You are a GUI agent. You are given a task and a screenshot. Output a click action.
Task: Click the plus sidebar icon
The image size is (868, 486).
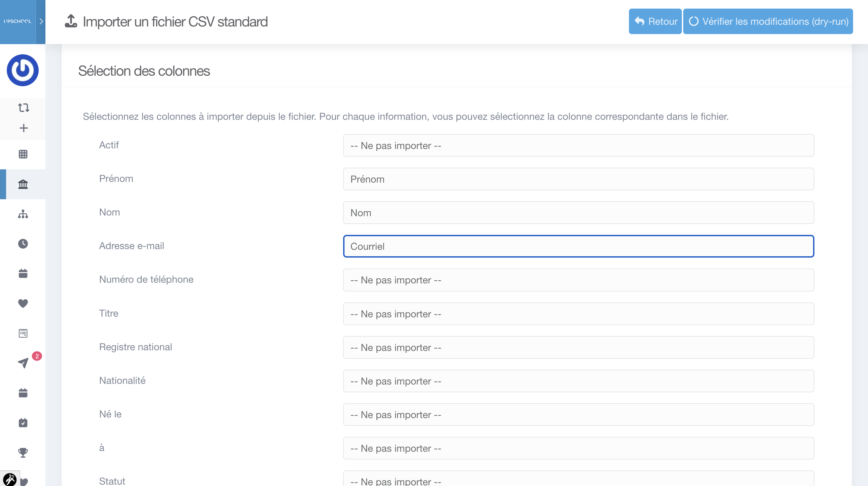click(x=23, y=128)
